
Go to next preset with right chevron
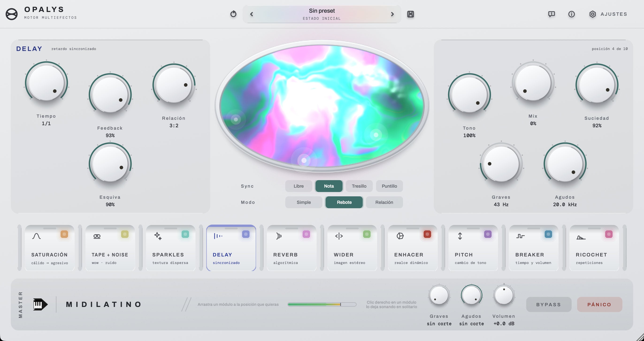(x=392, y=14)
